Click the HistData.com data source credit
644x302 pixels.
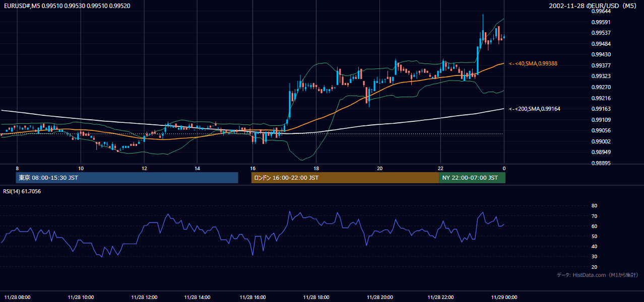(598, 275)
